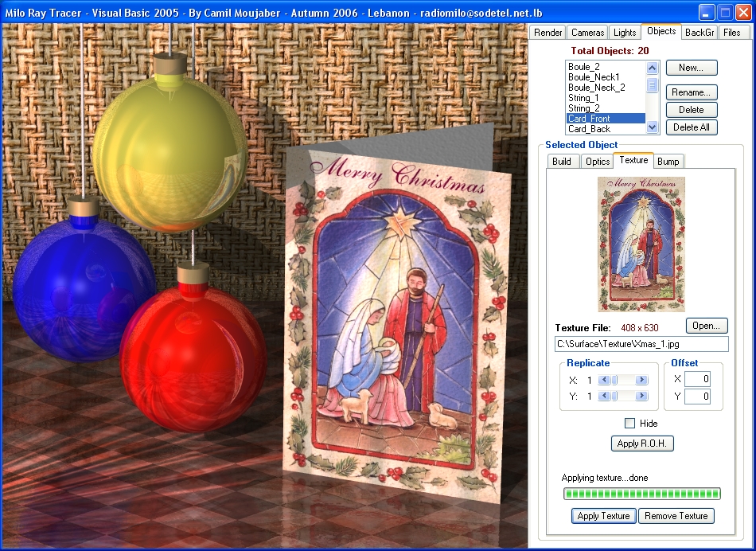Click the texture file path field
The height and width of the screenshot is (551, 756).
641,344
